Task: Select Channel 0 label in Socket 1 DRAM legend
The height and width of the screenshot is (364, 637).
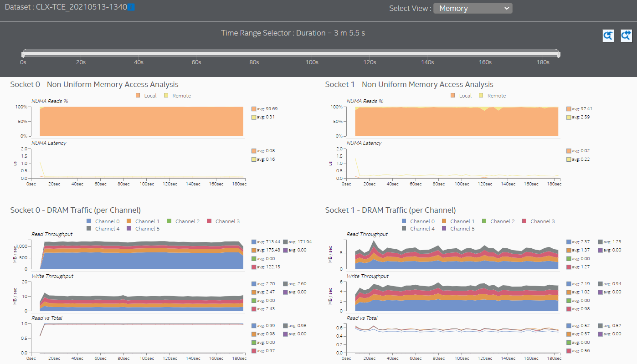Action: [x=423, y=221]
